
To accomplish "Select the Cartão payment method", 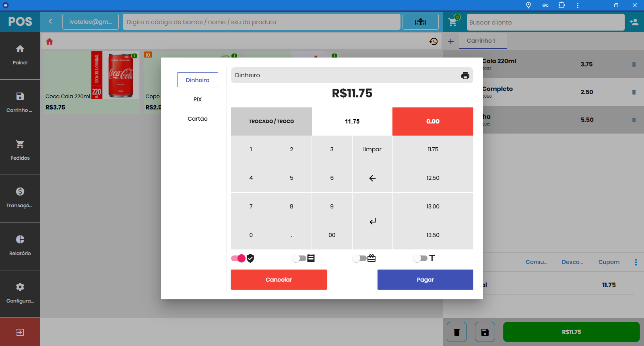I will tap(197, 119).
